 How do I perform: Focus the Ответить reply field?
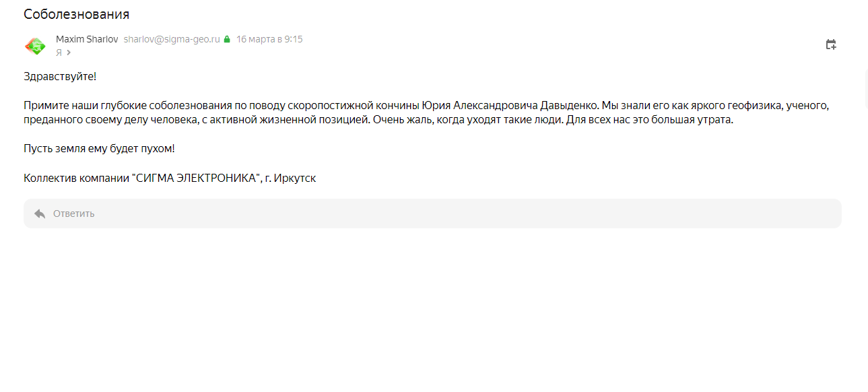pyautogui.click(x=431, y=214)
